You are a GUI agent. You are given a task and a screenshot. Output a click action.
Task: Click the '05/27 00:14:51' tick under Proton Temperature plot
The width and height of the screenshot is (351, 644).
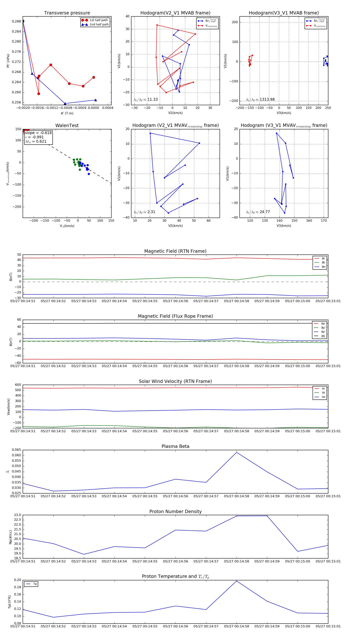(x=23, y=626)
